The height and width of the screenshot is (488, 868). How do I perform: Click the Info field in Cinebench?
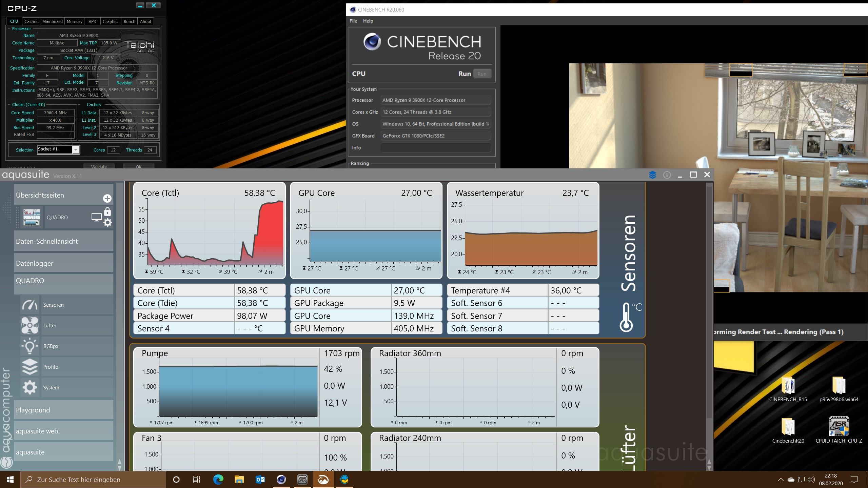(x=435, y=148)
